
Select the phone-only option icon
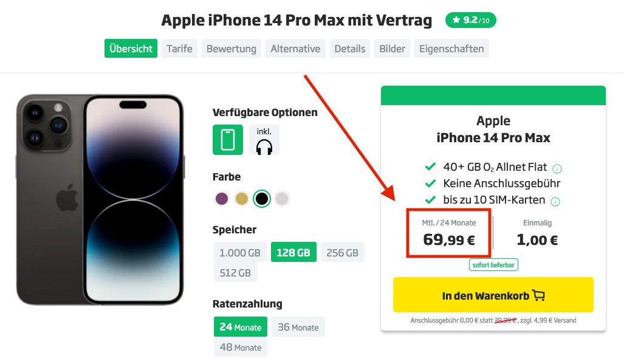coord(228,140)
